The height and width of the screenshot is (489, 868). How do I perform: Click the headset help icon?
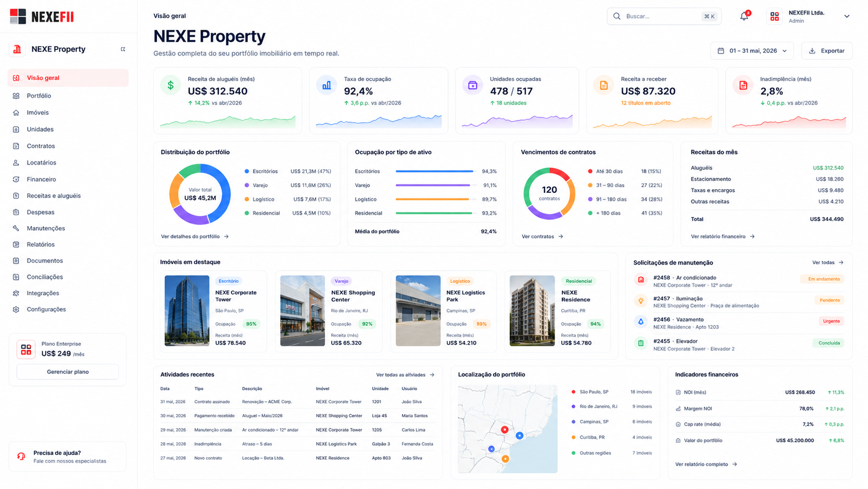[x=21, y=456]
